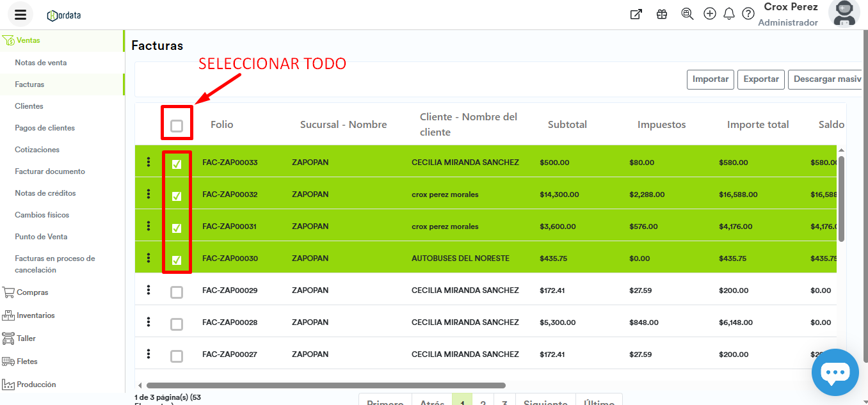Screen dimensions: 868x405
Task: Open the gift box icon
Action: tap(662, 14)
